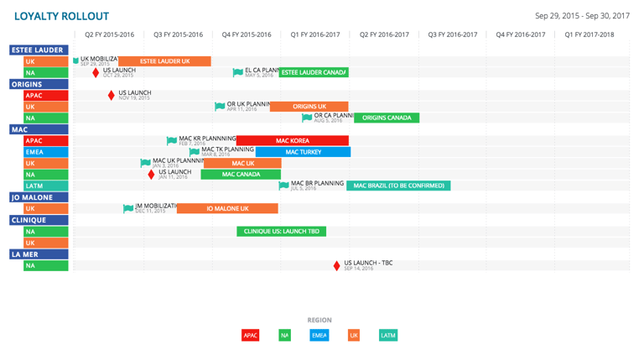Select the MAC UK task bar

(x=242, y=163)
